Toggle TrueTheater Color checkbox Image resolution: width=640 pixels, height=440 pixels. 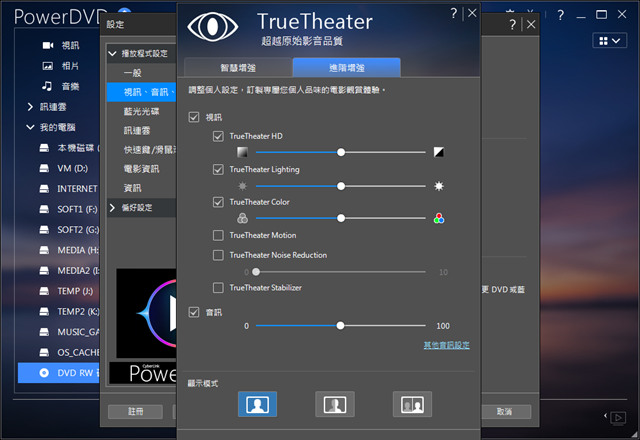point(218,202)
